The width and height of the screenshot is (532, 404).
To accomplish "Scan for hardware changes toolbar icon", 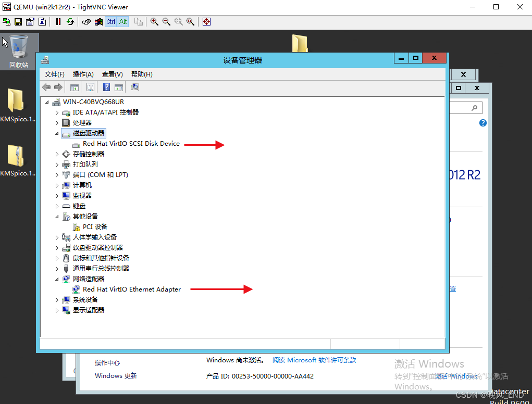I will (x=135, y=87).
